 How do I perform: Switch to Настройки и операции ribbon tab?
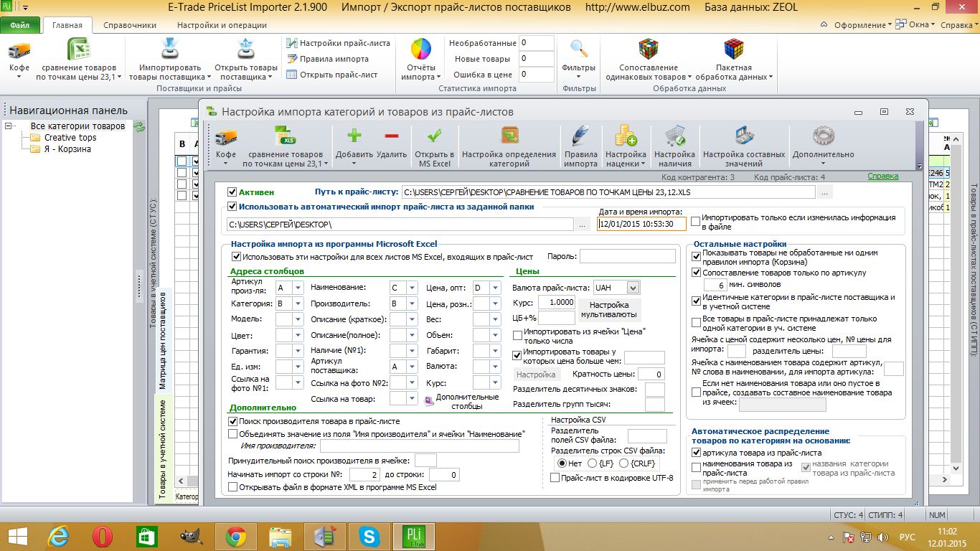[222, 25]
